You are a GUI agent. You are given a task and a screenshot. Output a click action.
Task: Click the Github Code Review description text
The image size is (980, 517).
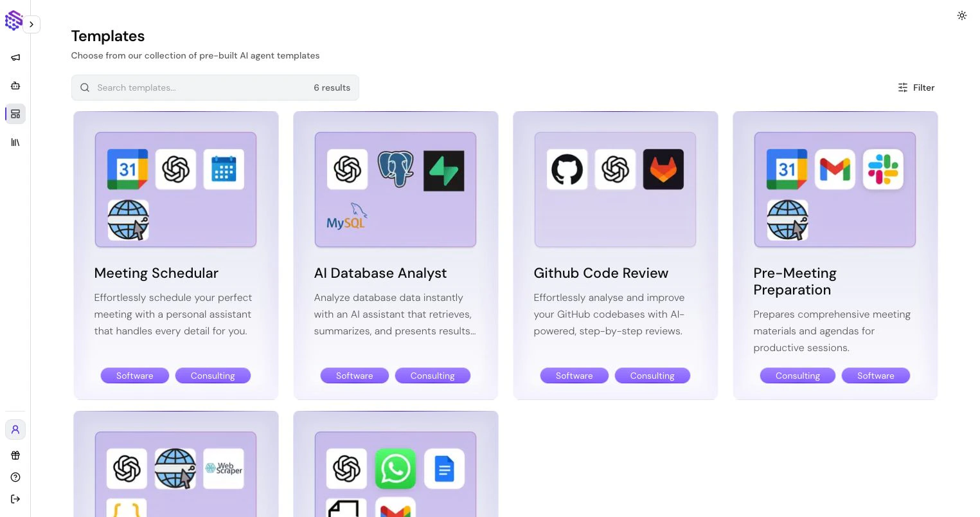click(609, 314)
